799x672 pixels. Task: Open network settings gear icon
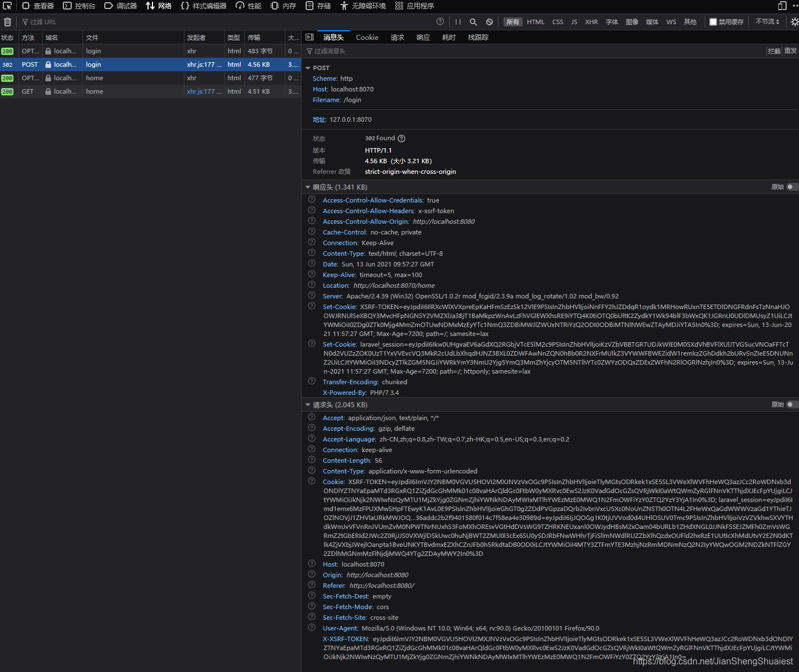point(795,22)
